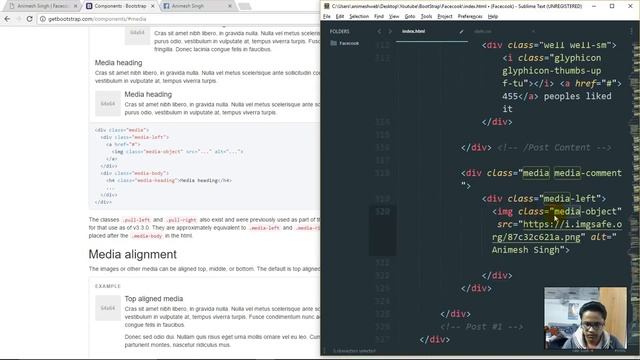Click the webcam video overlay thumbnail

(585, 318)
